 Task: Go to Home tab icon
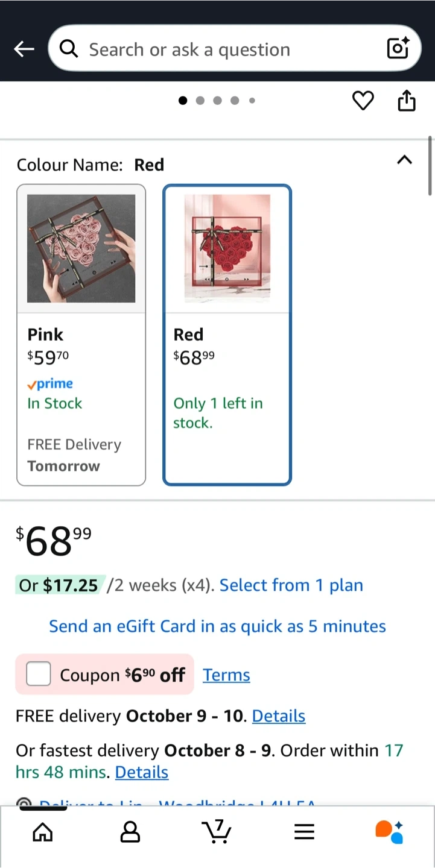[42, 832]
